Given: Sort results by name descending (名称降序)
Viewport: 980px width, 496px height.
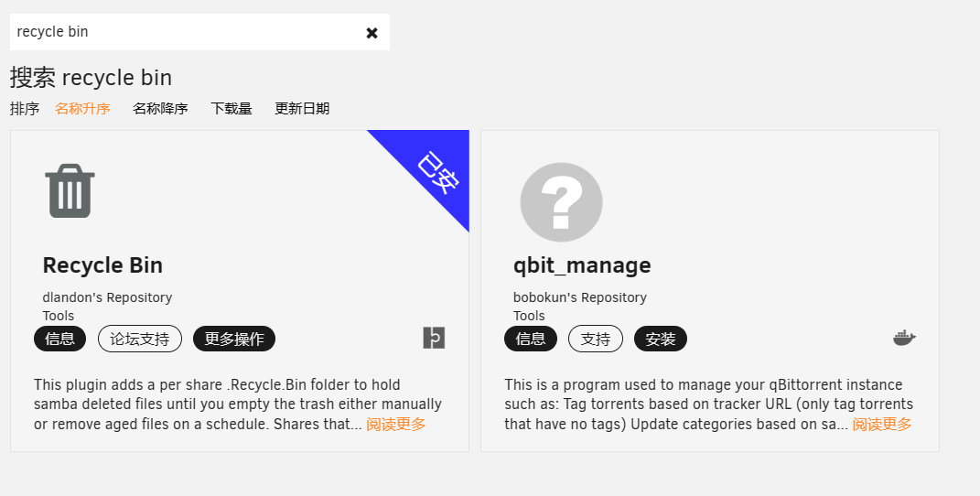Looking at the screenshot, I should point(160,109).
